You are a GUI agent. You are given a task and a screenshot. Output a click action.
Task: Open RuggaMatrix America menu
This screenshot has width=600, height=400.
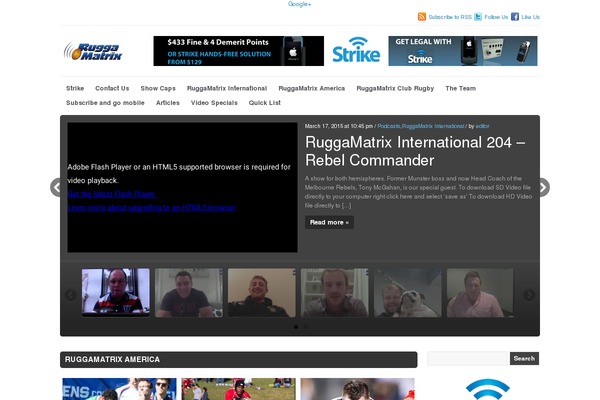pyautogui.click(x=311, y=88)
